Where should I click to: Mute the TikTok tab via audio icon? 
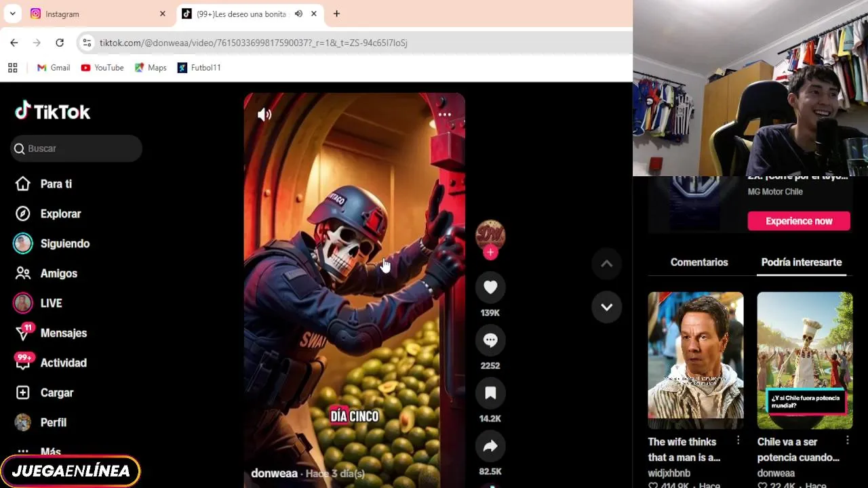[298, 14]
